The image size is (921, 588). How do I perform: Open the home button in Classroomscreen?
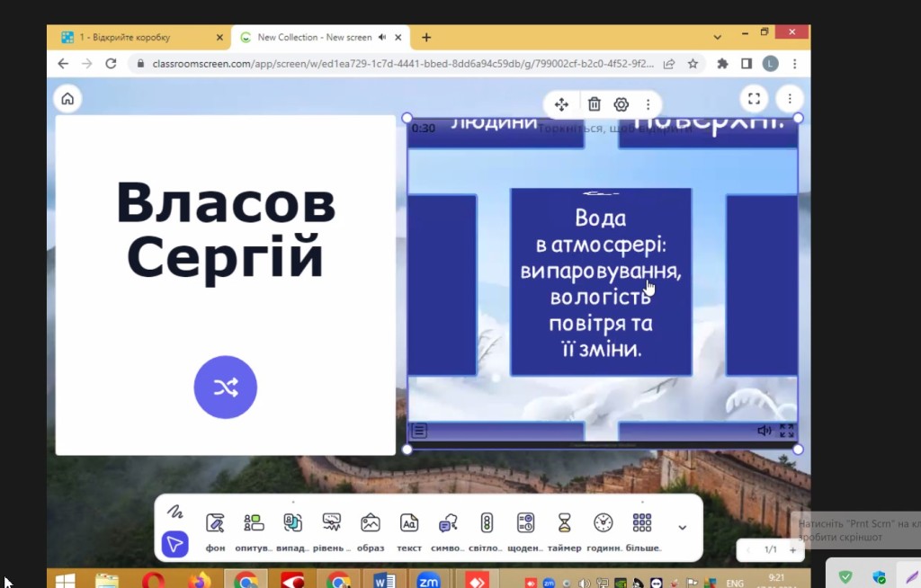(x=67, y=99)
